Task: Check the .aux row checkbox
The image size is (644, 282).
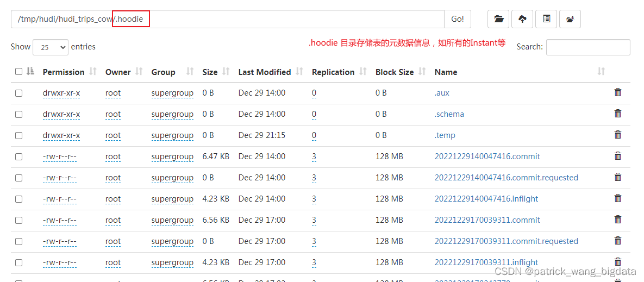Action: pyautogui.click(x=18, y=93)
